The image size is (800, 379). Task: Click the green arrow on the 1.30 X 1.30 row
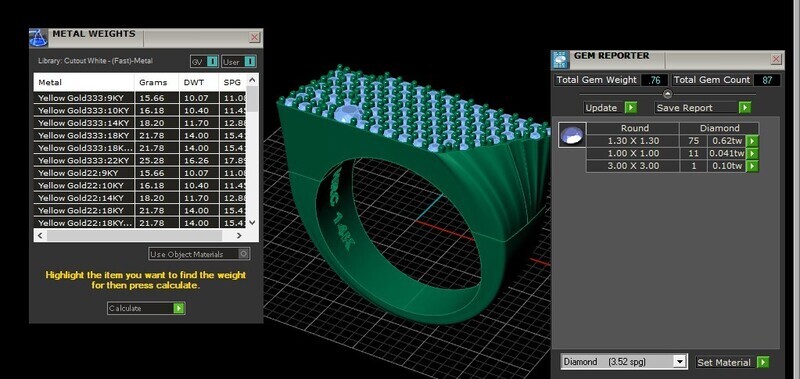[752, 141]
